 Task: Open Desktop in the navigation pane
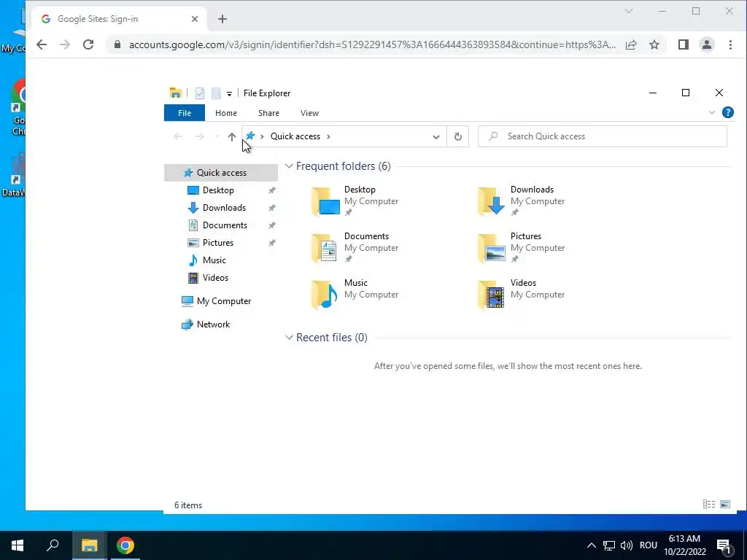(218, 190)
